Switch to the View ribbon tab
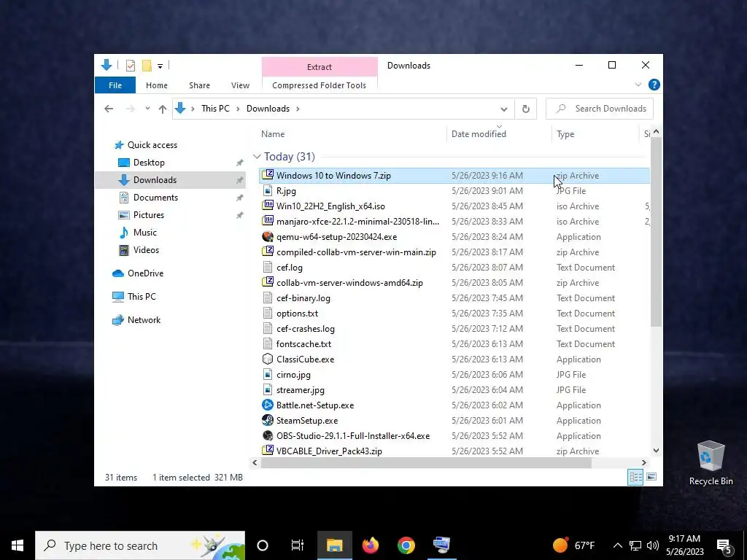The image size is (747, 560). coord(240,85)
